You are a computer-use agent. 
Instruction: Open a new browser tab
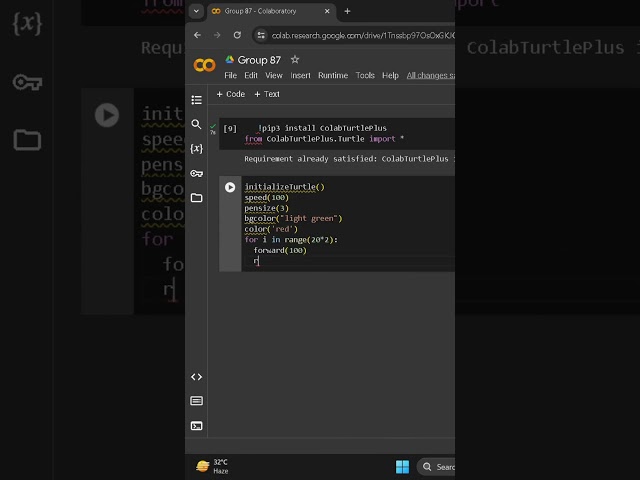[347, 11]
